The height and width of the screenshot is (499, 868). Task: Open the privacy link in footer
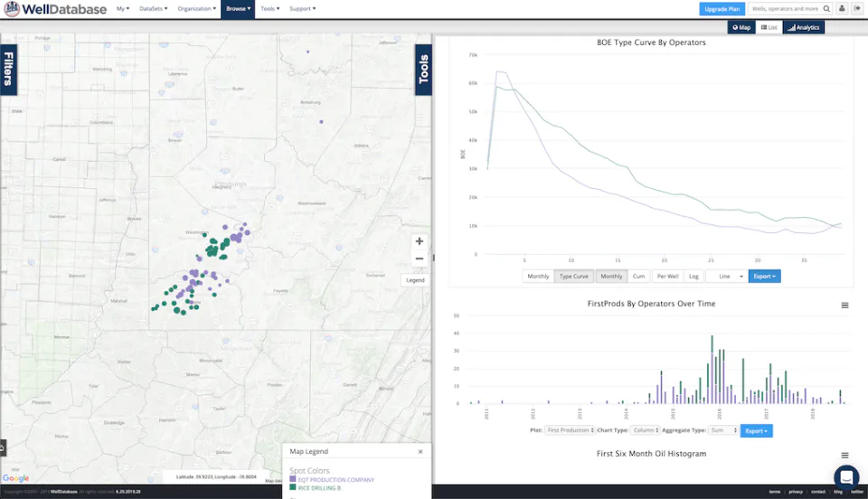[796, 492]
